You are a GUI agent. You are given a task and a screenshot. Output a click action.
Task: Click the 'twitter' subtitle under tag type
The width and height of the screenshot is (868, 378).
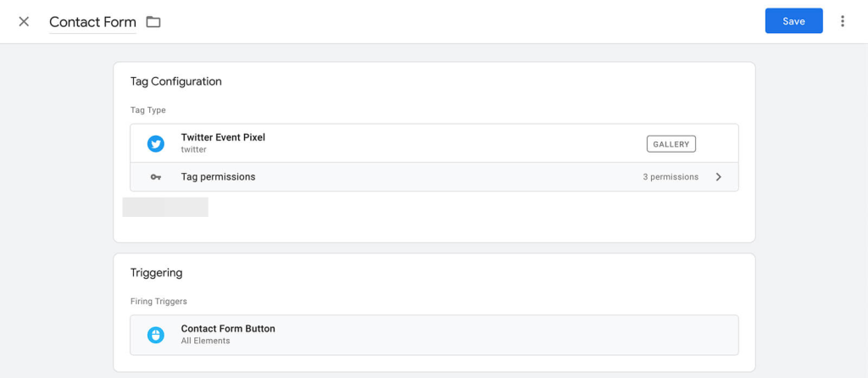193,149
